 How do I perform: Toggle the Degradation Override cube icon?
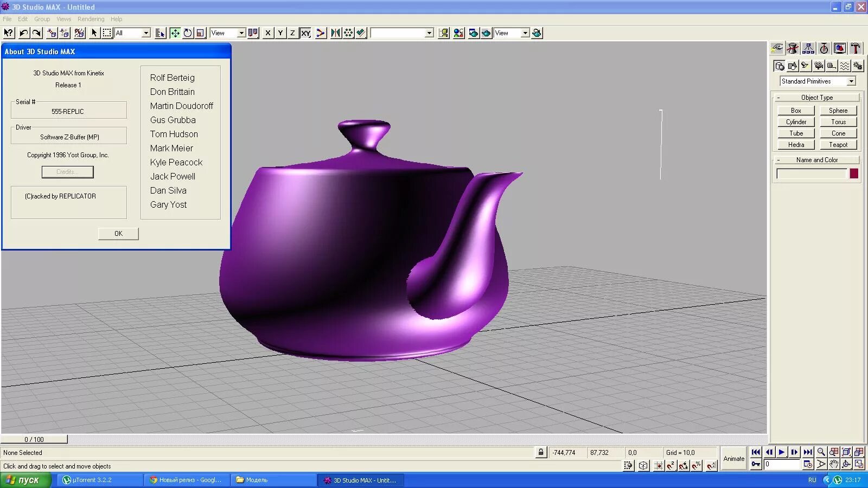[x=643, y=465]
